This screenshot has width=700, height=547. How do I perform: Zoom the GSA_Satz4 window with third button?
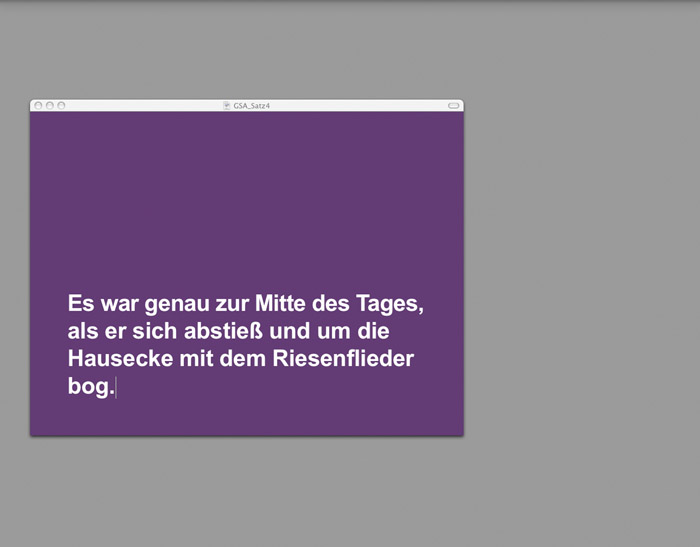[61, 105]
